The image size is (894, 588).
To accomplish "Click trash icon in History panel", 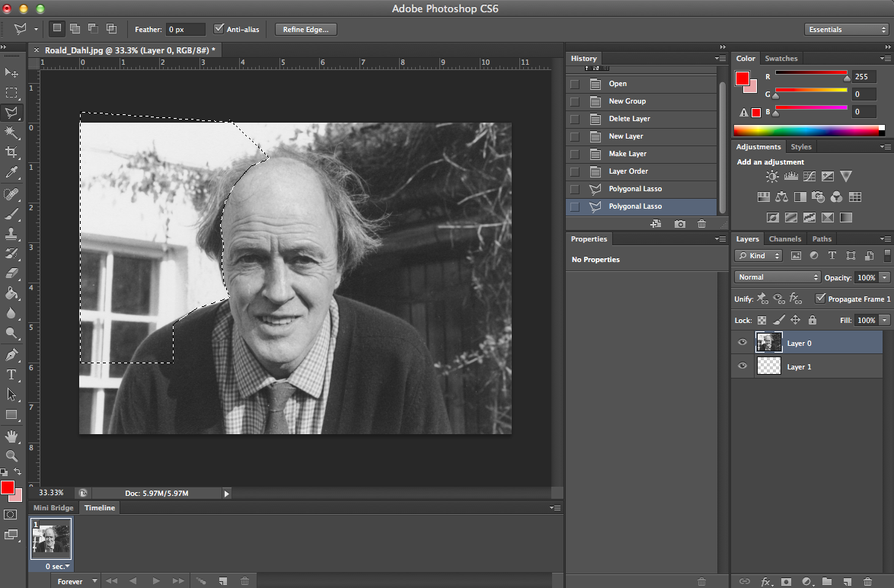I will 701,224.
